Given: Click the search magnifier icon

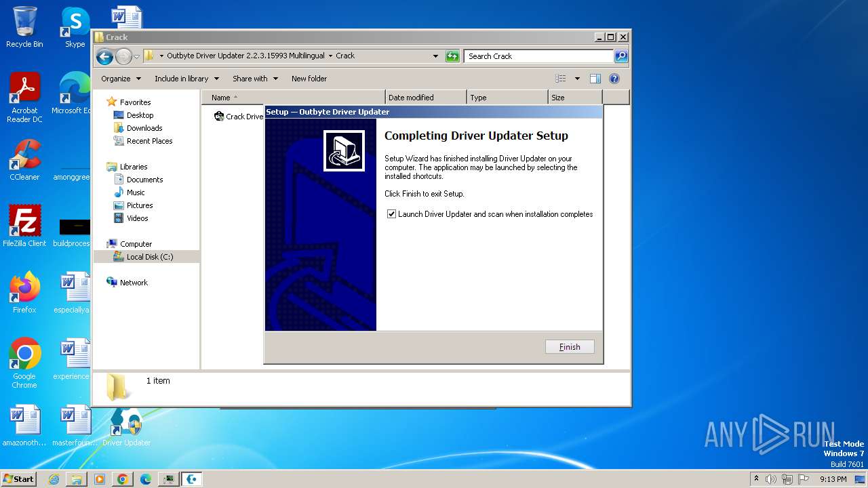Looking at the screenshot, I should (620, 56).
